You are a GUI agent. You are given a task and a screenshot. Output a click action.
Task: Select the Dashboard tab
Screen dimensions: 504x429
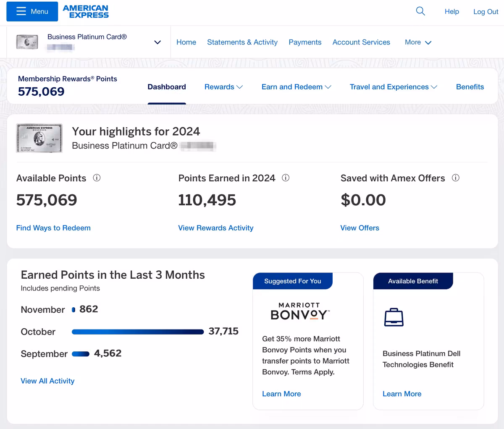click(167, 87)
